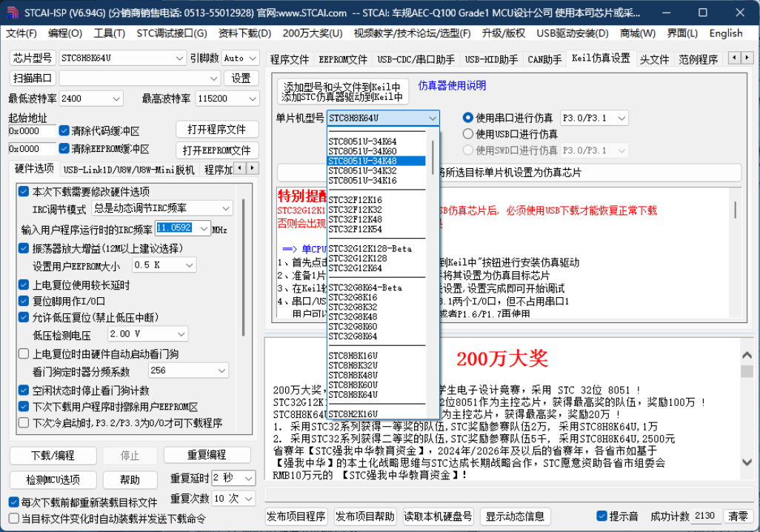Toggle 上电复位使用较长延时 checkbox

24,285
